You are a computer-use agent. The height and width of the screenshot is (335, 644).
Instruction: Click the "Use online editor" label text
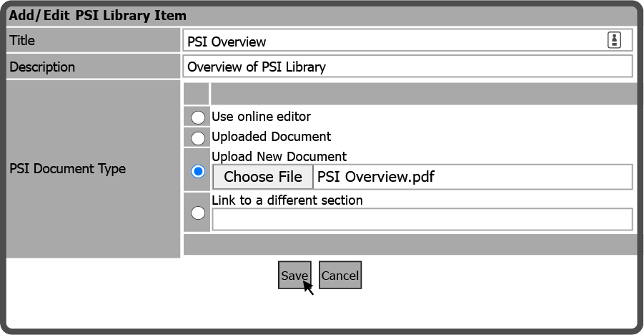click(261, 117)
